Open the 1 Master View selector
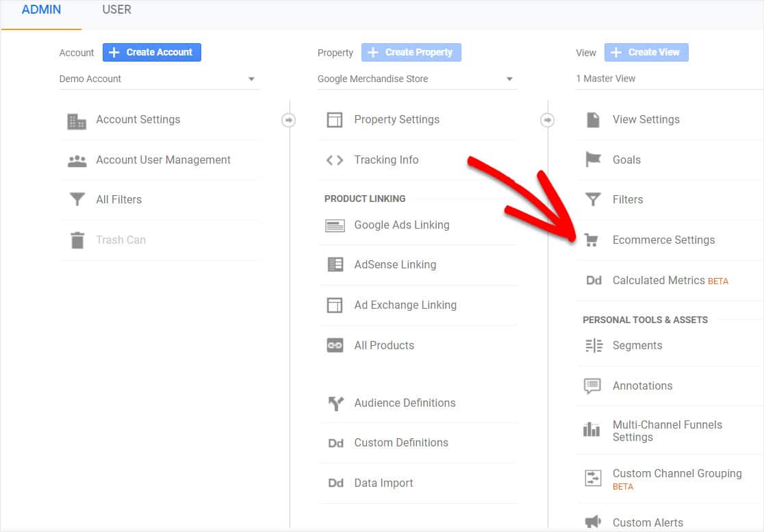Image resolution: width=764 pixels, height=532 pixels. point(669,79)
